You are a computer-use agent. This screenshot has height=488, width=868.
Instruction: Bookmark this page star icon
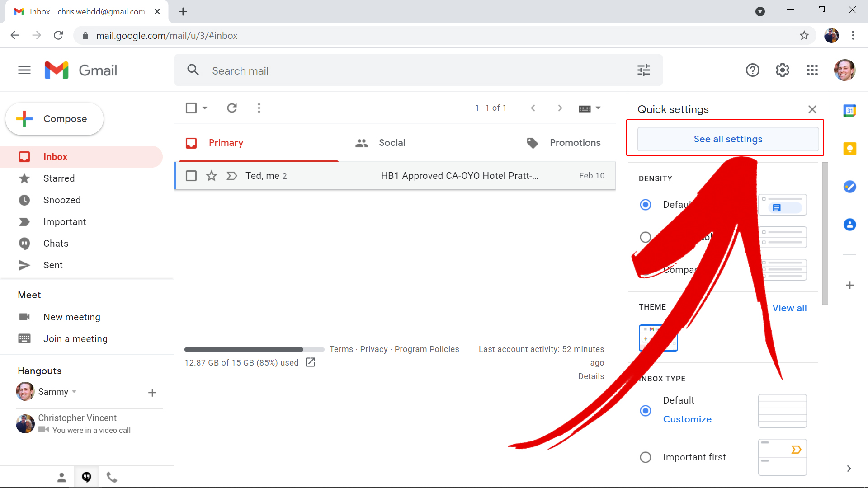(x=804, y=35)
